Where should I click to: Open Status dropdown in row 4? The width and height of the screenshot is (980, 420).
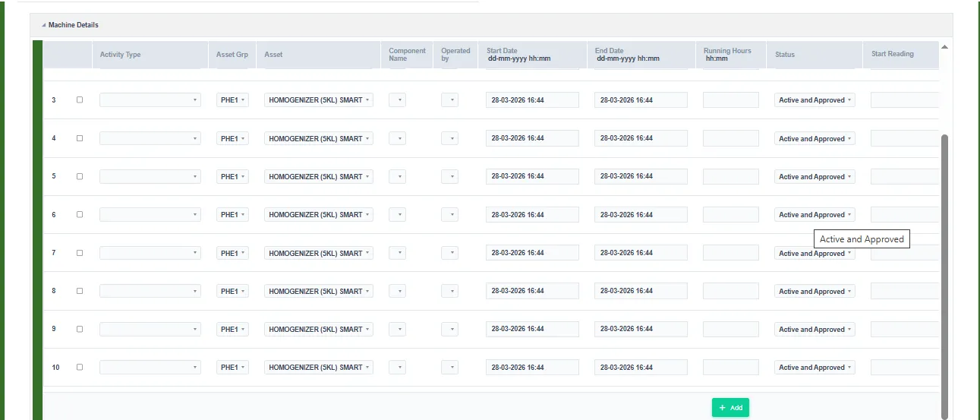click(x=815, y=138)
